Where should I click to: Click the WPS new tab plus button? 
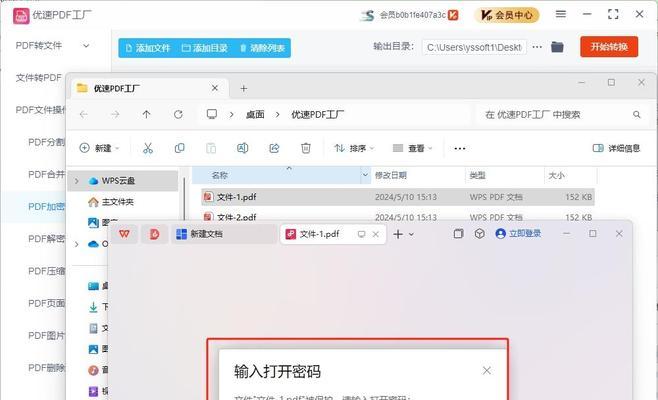pyautogui.click(x=398, y=234)
